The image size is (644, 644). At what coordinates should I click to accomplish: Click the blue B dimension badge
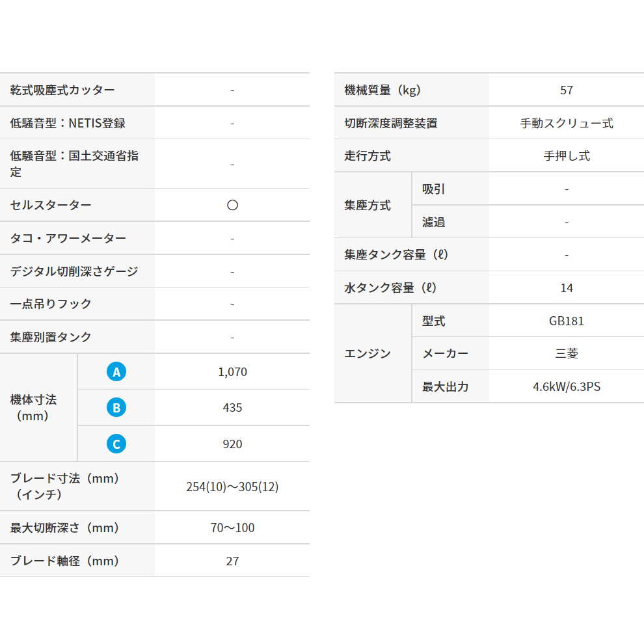[x=116, y=408]
